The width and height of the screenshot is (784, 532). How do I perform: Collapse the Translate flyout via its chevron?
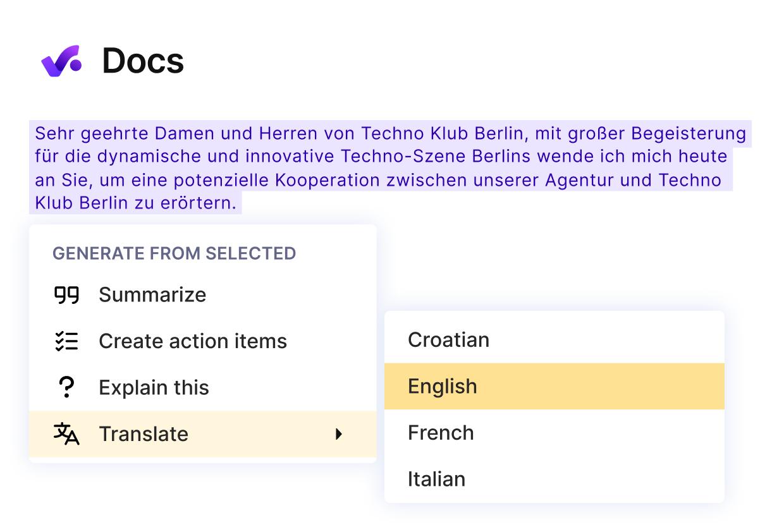340,435
